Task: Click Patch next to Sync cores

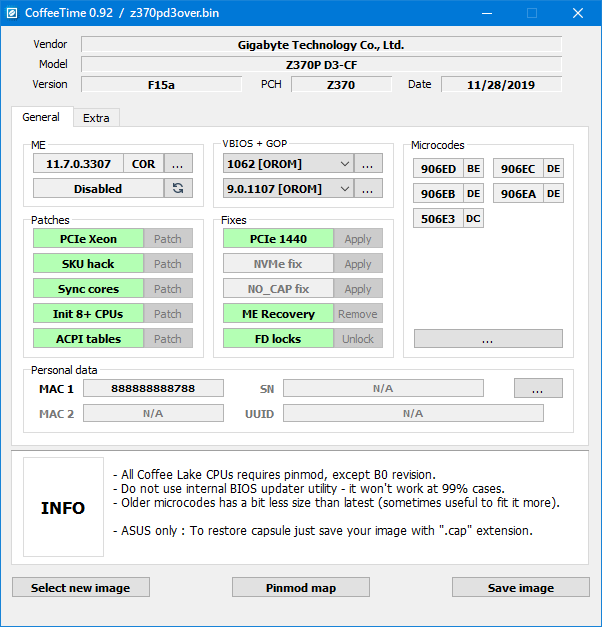Action: 168,289
